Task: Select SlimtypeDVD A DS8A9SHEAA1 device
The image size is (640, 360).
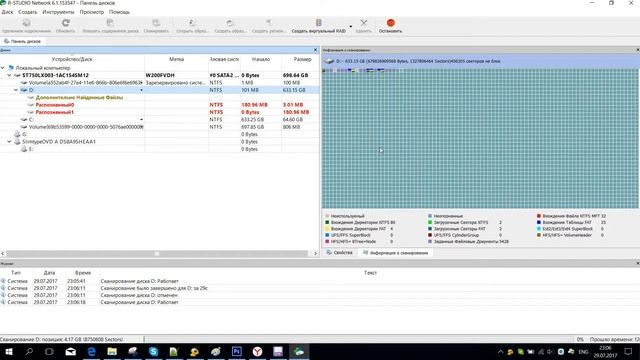Action: point(59,142)
